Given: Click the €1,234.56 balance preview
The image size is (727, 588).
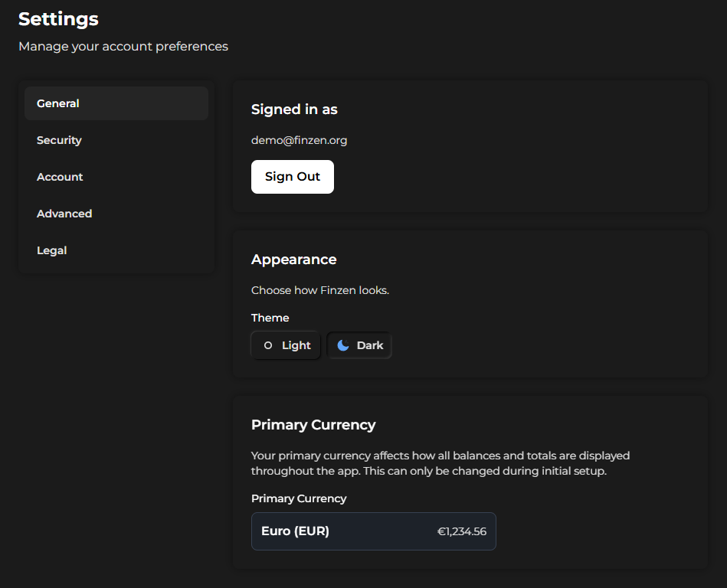Looking at the screenshot, I should (460, 531).
